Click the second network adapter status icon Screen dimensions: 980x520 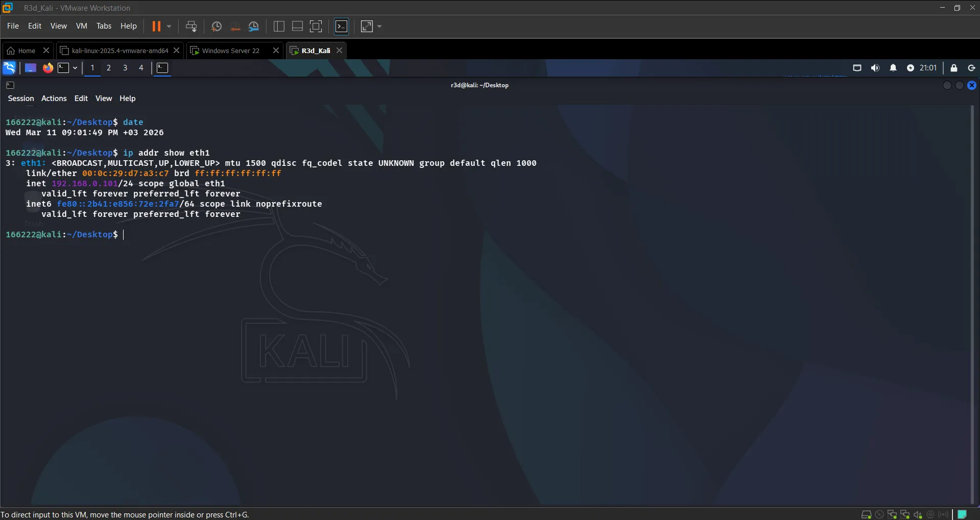[x=905, y=514]
